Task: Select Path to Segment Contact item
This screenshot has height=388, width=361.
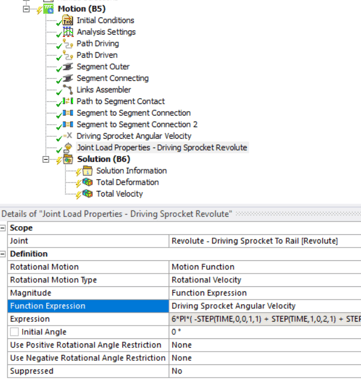Action: pos(121,101)
